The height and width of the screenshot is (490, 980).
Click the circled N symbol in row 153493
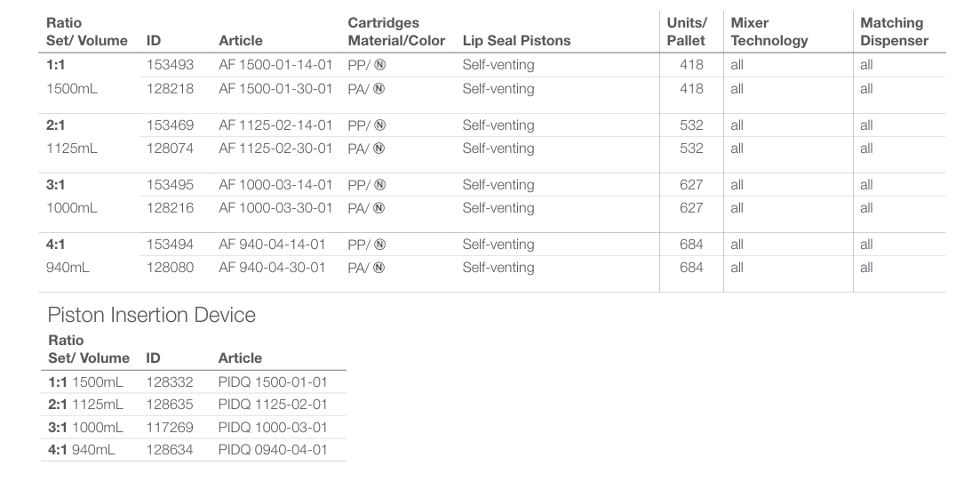[379, 65]
